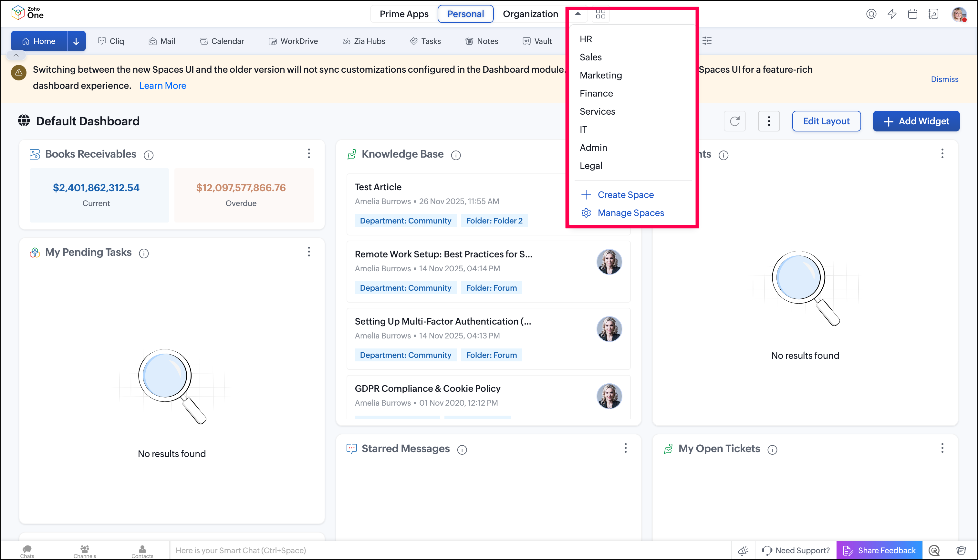Viewport: 978px width, 560px height.
Task: Open Channels in the bottom bar
Action: pos(85,552)
